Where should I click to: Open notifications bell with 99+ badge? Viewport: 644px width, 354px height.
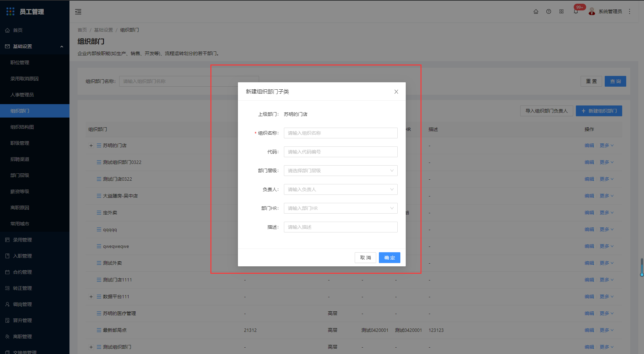click(x=576, y=11)
